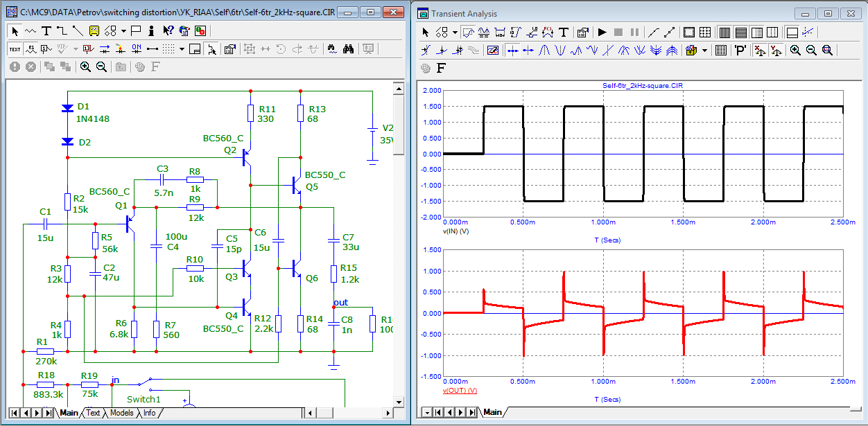The width and height of the screenshot is (868, 426).
Task: Open the Help pointer tool
Action: pyautogui.click(x=168, y=30)
